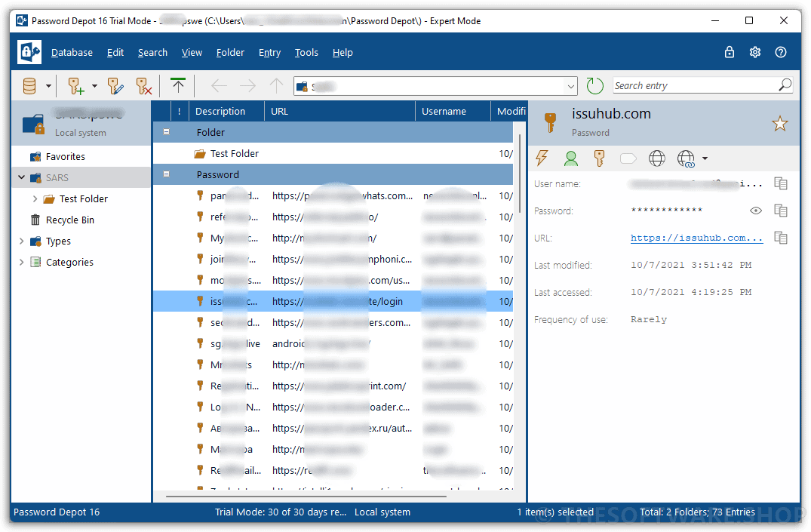Image resolution: width=811 pixels, height=532 pixels.
Task: Open the issuhub.com URL link
Action: pos(696,238)
